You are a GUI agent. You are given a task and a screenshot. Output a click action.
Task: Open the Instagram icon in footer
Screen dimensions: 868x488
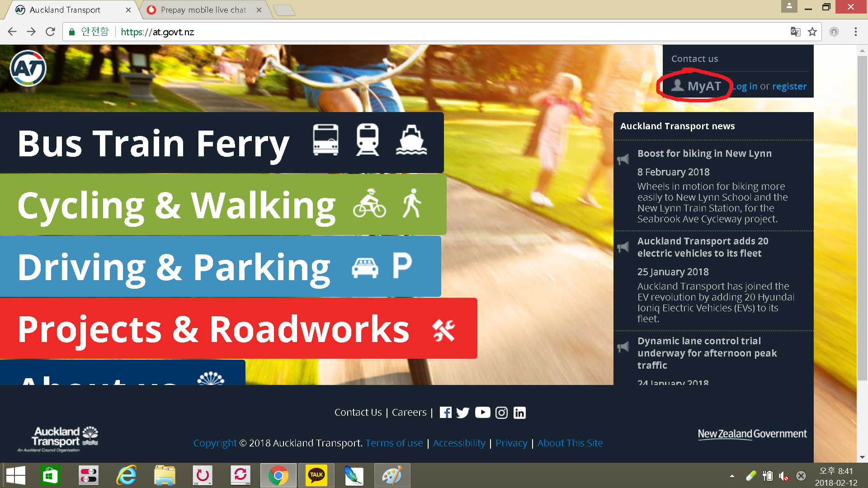click(501, 413)
